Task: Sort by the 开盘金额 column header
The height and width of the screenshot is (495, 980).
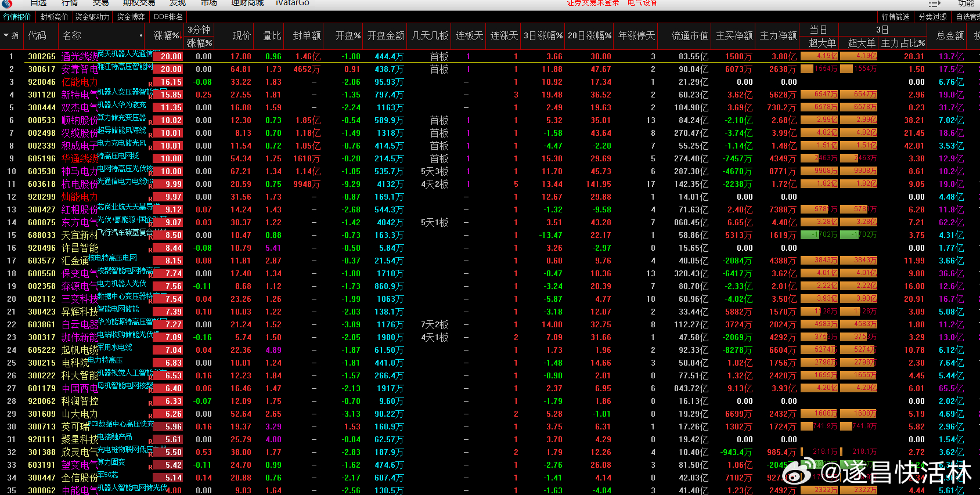Action: [x=385, y=35]
